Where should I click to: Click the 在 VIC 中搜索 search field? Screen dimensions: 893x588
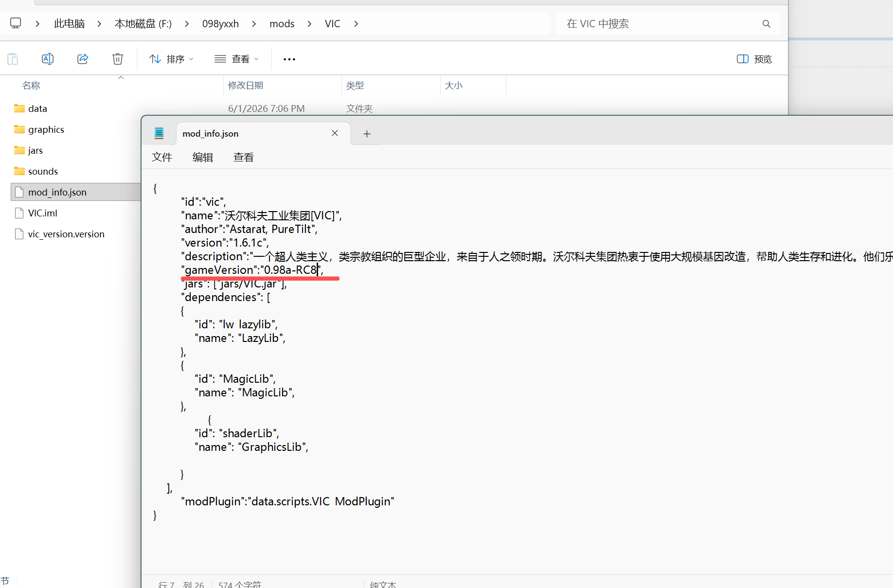point(668,24)
